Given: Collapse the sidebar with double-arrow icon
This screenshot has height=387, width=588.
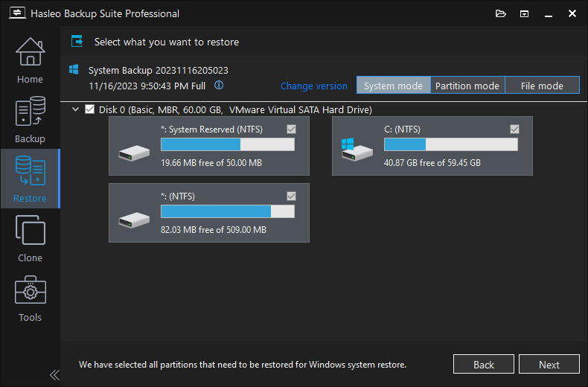Looking at the screenshot, I should [54, 375].
